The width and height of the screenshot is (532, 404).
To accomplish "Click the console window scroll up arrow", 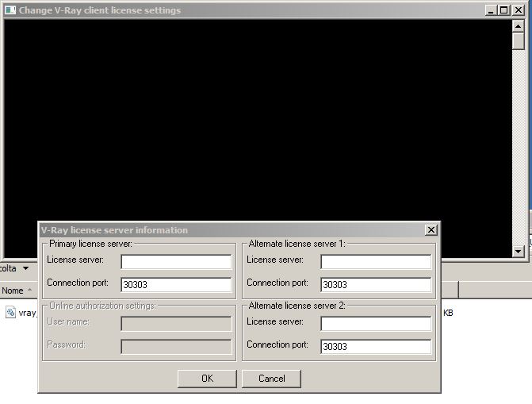I will tap(518, 26).
